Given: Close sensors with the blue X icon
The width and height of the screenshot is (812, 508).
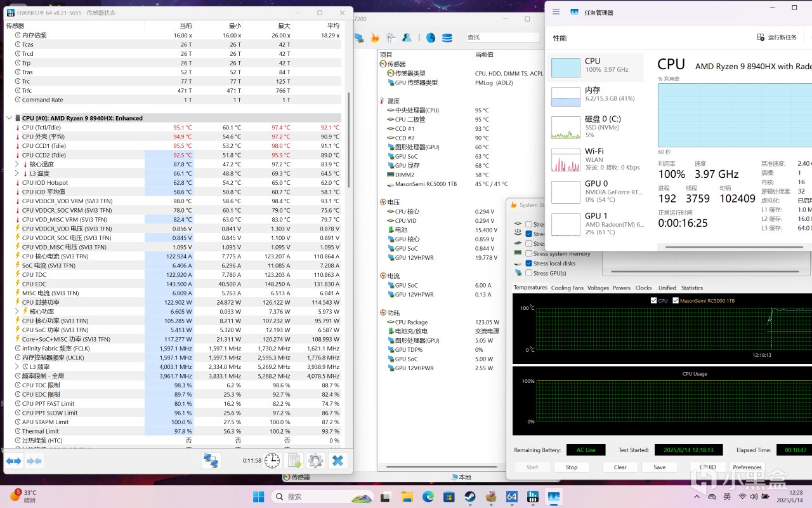Looking at the screenshot, I should tap(338, 460).
